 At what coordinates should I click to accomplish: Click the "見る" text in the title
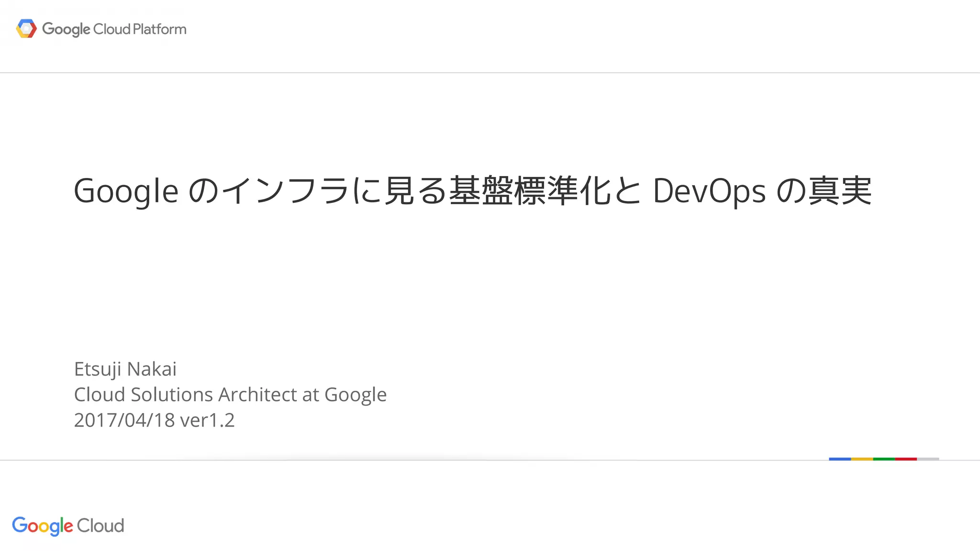(415, 191)
